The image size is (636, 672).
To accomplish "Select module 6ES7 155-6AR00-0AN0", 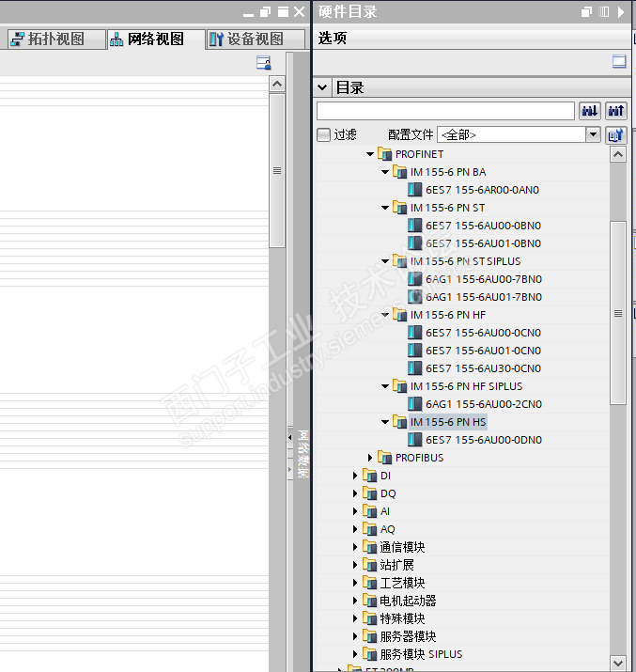I will [x=482, y=190].
